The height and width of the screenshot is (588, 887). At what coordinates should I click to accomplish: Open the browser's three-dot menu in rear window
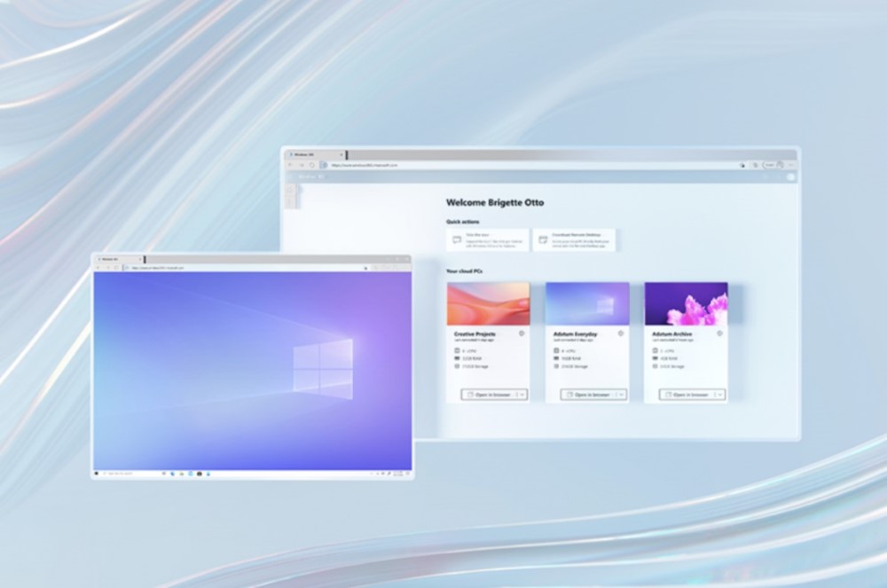791,164
